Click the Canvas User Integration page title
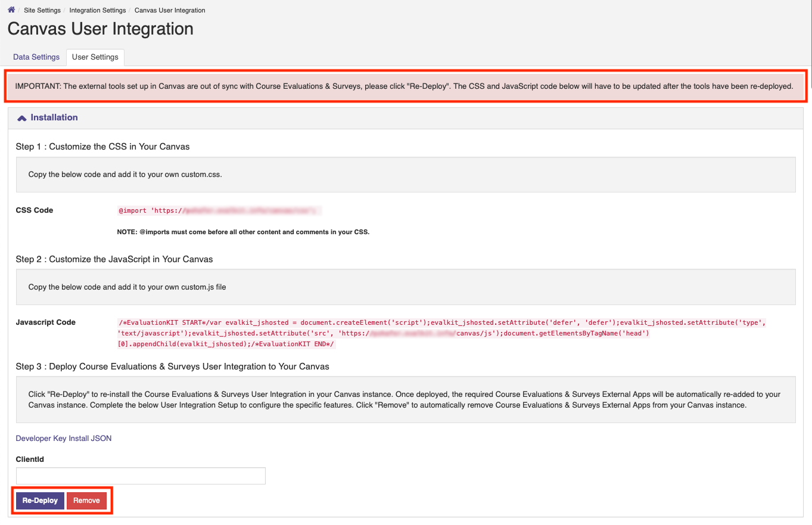This screenshot has height=525, width=812. point(99,29)
